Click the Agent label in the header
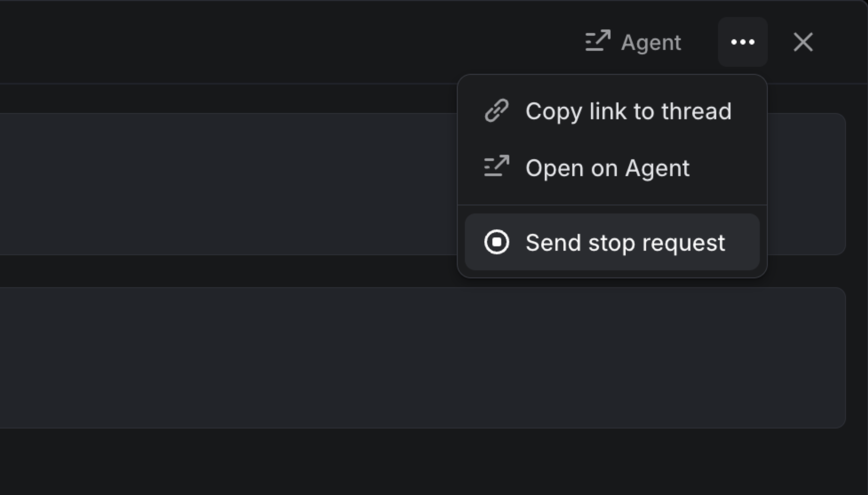The height and width of the screenshot is (495, 868). click(651, 43)
